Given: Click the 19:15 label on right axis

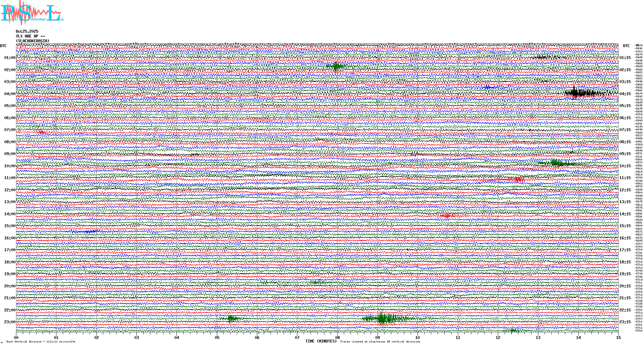Looking at the screenshot, I should 625,274.
